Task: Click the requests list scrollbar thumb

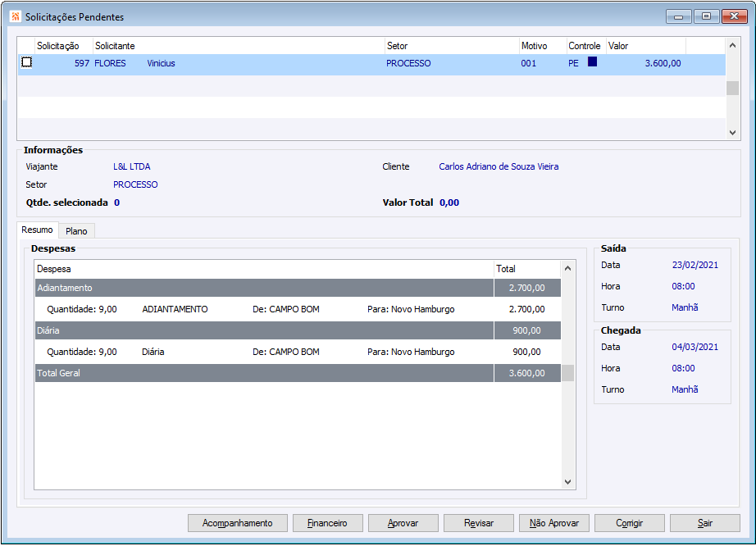Action: tap(732, 88)
